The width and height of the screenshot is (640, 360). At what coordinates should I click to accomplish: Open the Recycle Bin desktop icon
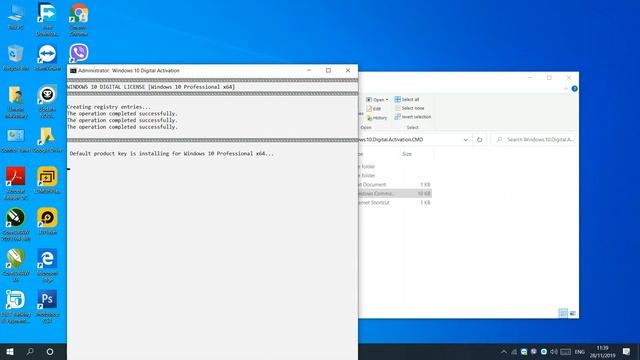(x=16, y=58)
